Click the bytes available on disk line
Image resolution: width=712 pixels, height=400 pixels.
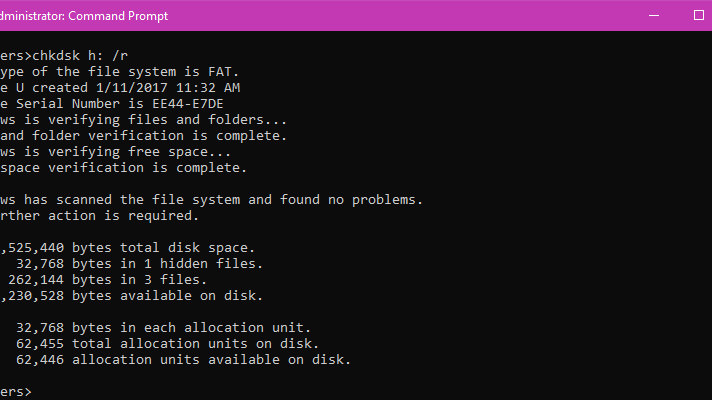coord(132,296)
